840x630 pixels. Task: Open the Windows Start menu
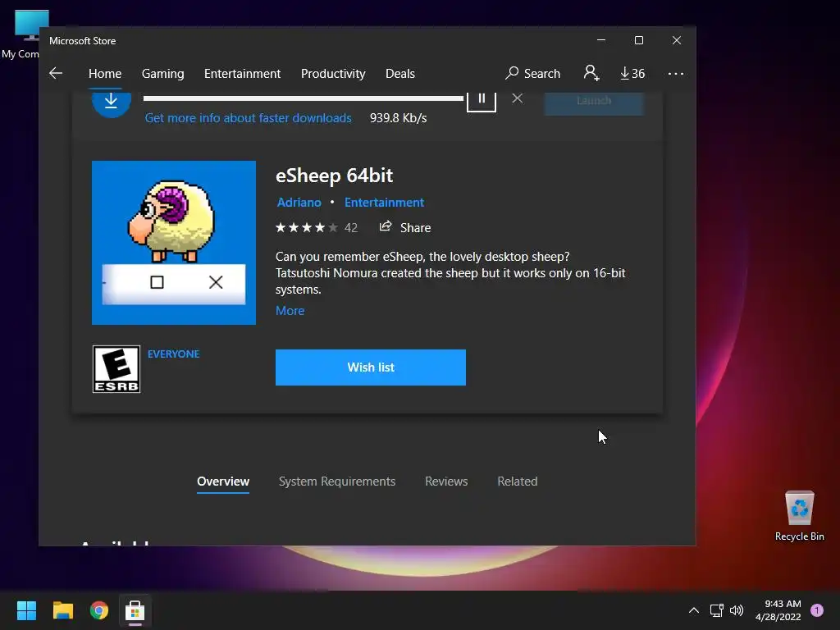(26, 610)
